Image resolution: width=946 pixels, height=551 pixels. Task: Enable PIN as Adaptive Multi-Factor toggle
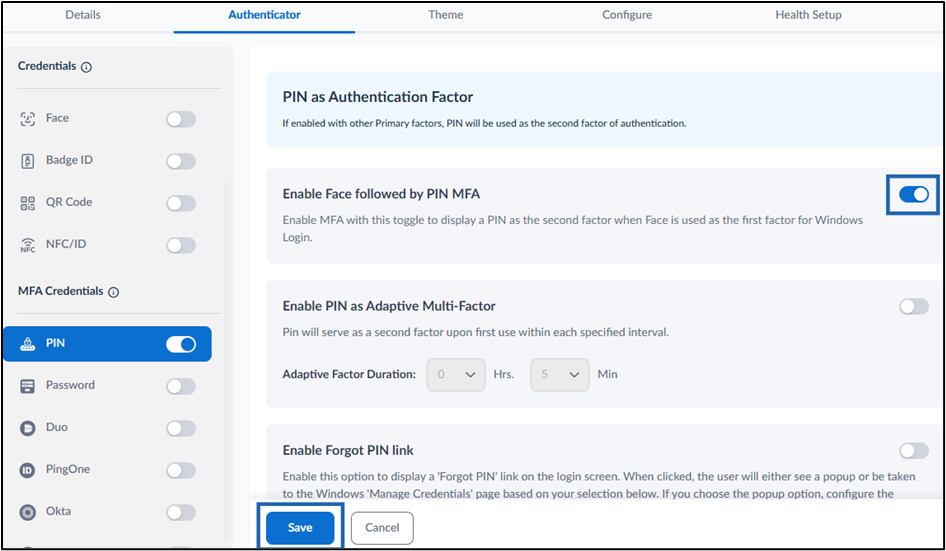(x=913, y=307)
